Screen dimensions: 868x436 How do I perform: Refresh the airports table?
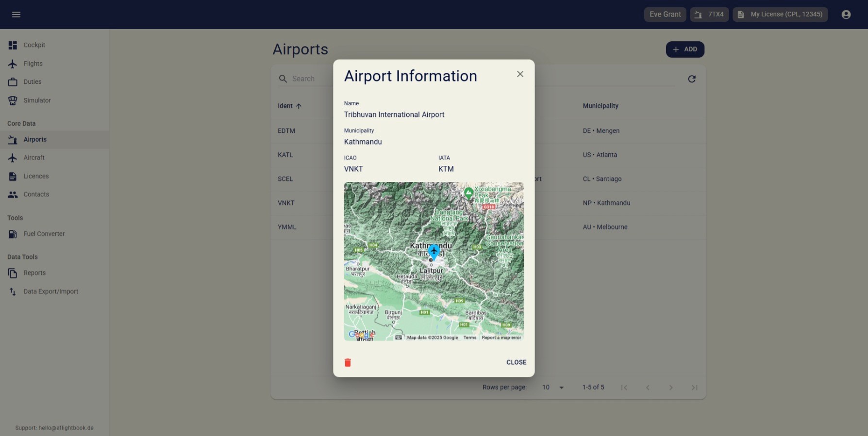pyautogui.click(x=692, y=79)
